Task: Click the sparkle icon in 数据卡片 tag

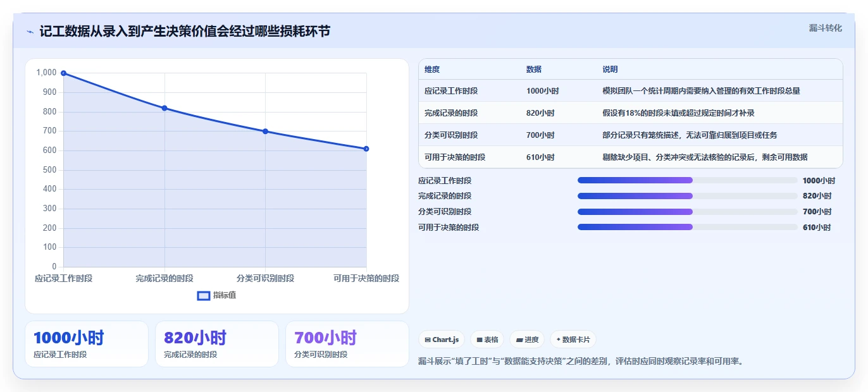Action: pos(558,340)
